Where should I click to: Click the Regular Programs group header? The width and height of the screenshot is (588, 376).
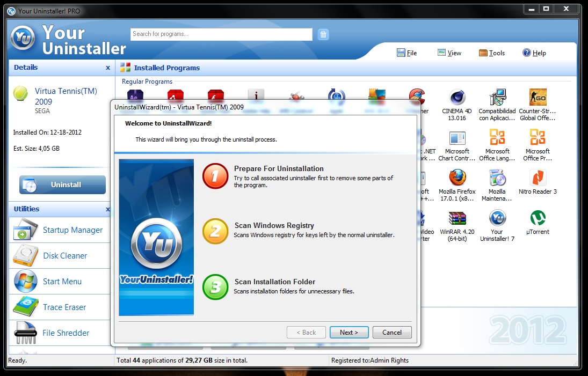[x=147, y=82]
